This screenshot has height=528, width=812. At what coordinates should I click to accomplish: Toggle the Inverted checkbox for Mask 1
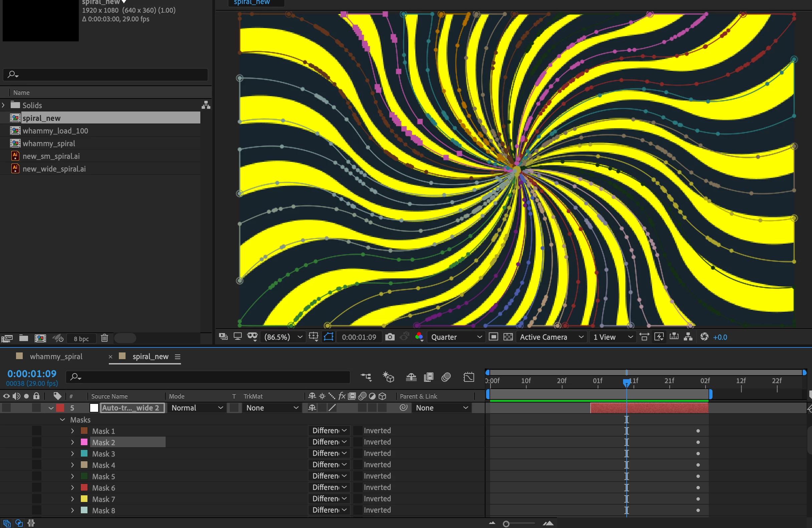[x=358, y=431]
